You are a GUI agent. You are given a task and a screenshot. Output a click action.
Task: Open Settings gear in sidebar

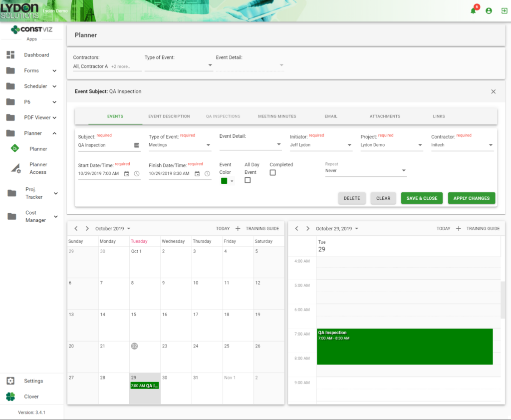(11, 381)
